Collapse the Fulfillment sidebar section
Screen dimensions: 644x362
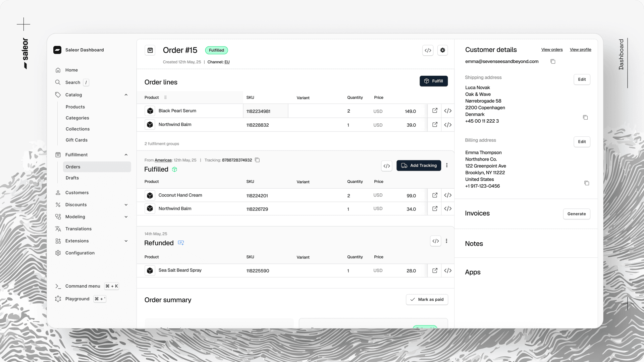point(126,155)
